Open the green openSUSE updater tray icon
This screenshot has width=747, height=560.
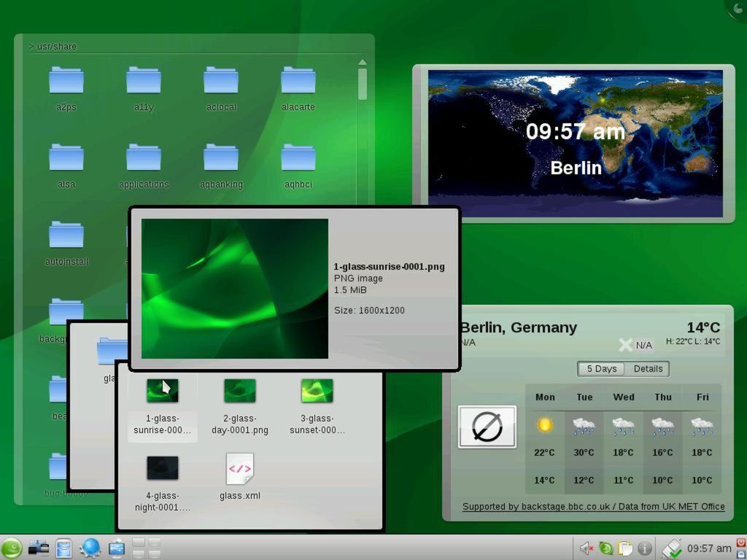click(x=605, y=548)
